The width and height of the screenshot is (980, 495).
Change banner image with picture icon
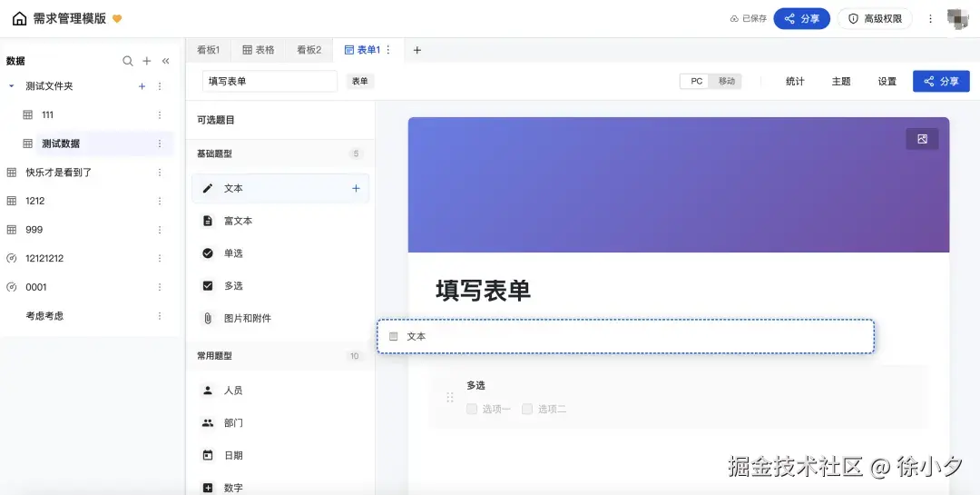[x=922, y=139]
